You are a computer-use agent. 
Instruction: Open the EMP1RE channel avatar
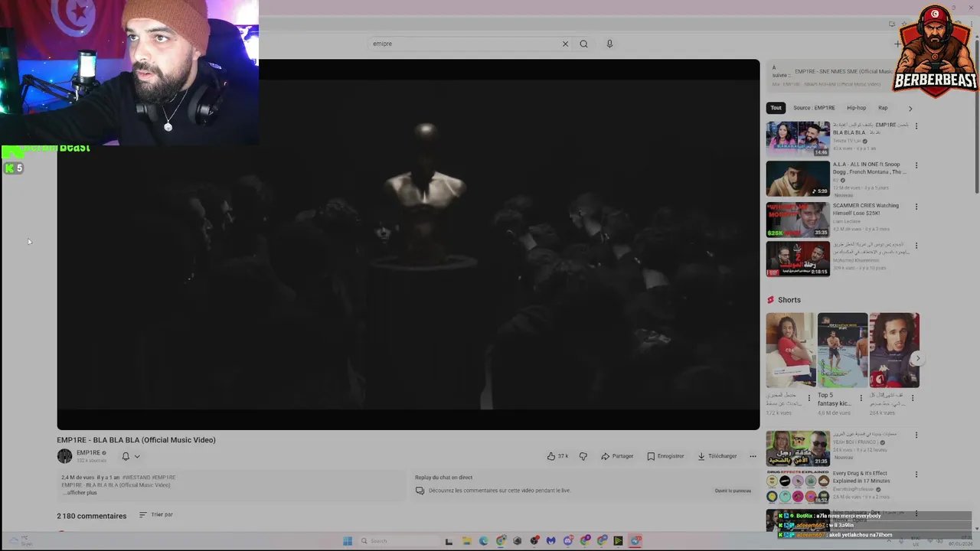click(64, 456)
